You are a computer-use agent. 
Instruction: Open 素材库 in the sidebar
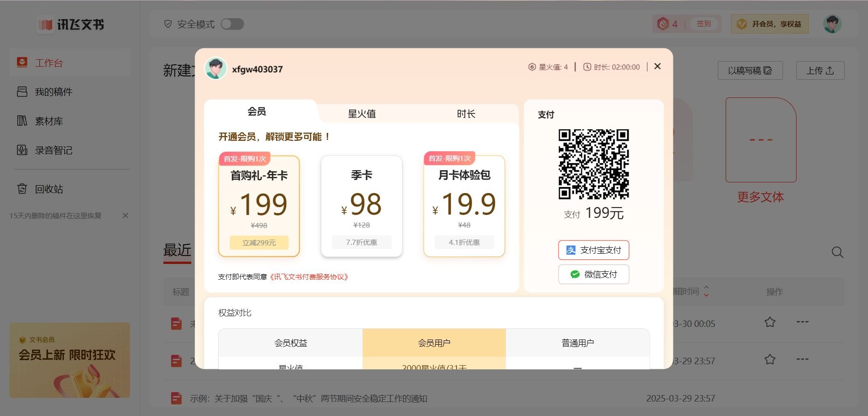[x=70, y=121]
